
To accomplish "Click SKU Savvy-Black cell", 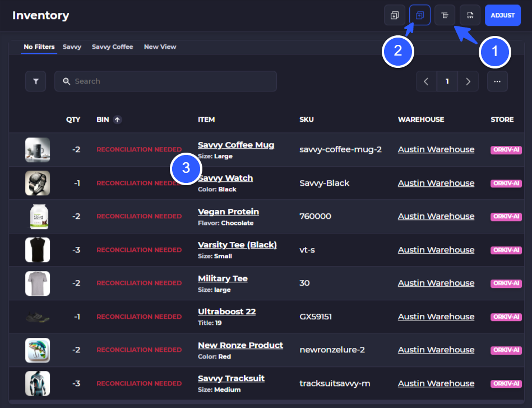I will coord(324,183).
